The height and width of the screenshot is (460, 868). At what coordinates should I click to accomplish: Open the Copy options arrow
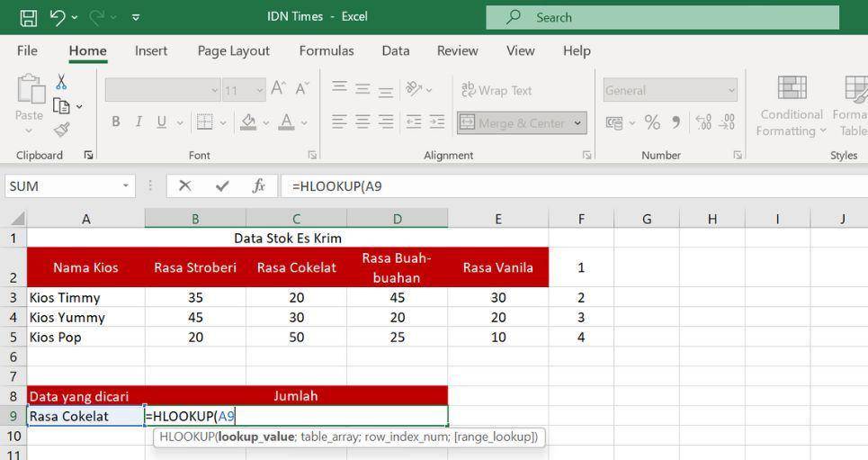[x=80, y=106]
